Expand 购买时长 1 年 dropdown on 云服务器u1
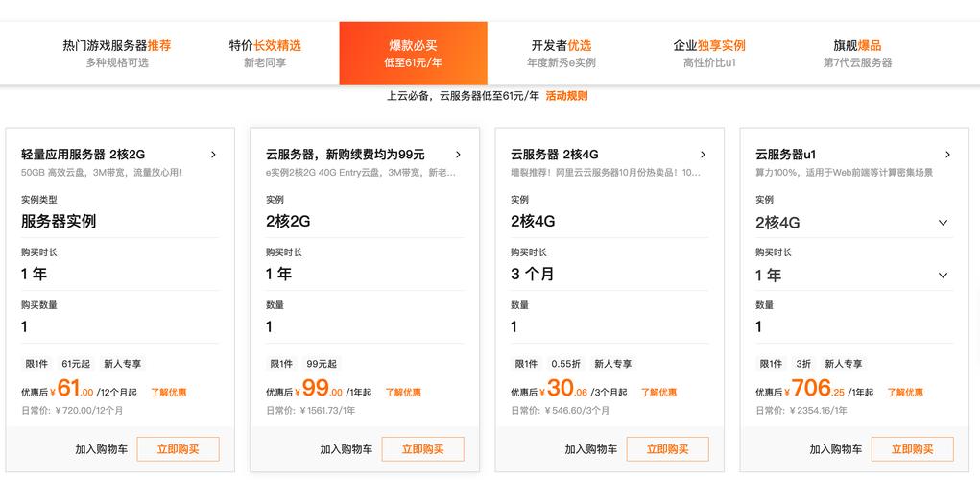The image size is (980, 480). [x=853, y=275]
